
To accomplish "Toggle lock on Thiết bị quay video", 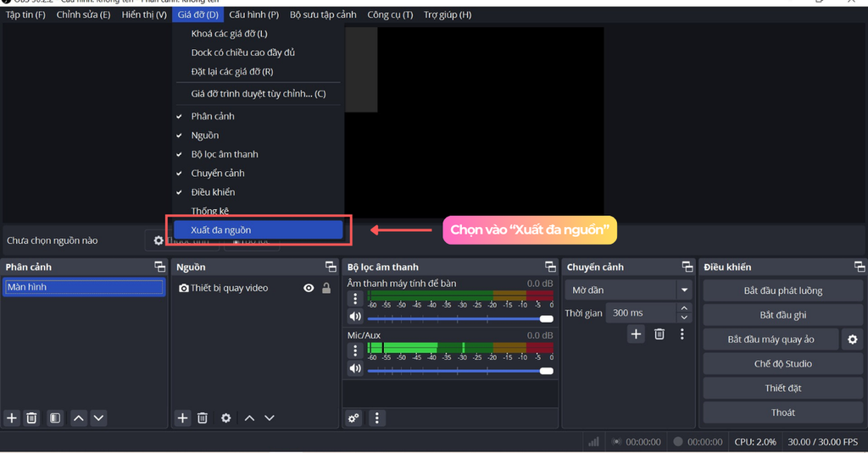I will [326, 288].
